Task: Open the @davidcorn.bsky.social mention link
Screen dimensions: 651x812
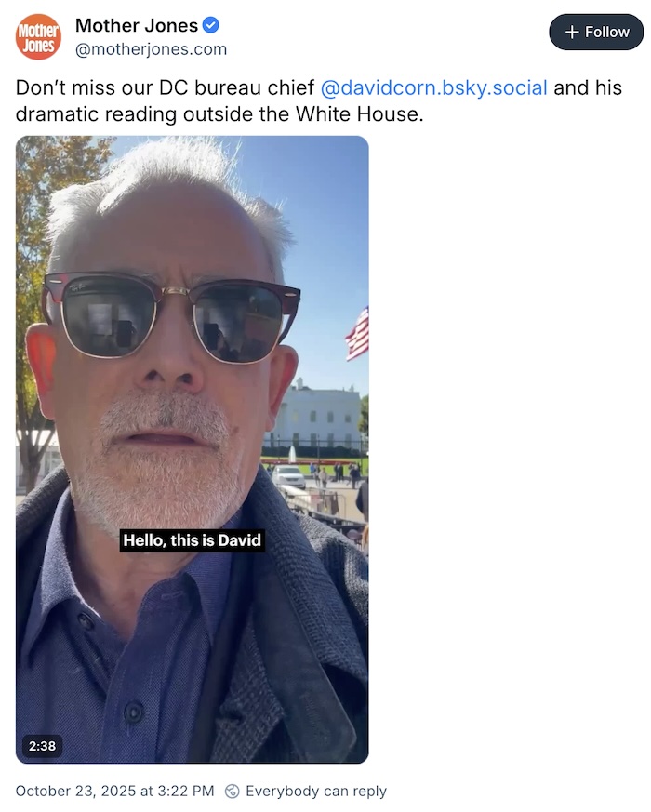Action: (x=433, y=87)
